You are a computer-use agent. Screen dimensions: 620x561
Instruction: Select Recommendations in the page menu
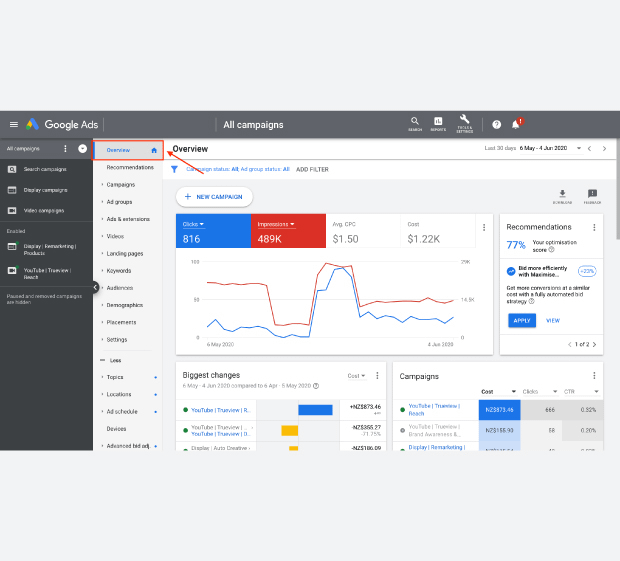coord(130,167)
